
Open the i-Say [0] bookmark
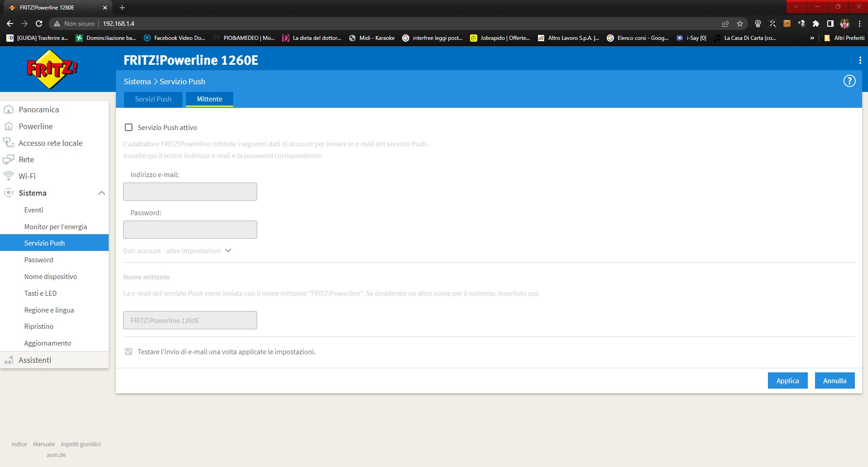click(691, 38)
